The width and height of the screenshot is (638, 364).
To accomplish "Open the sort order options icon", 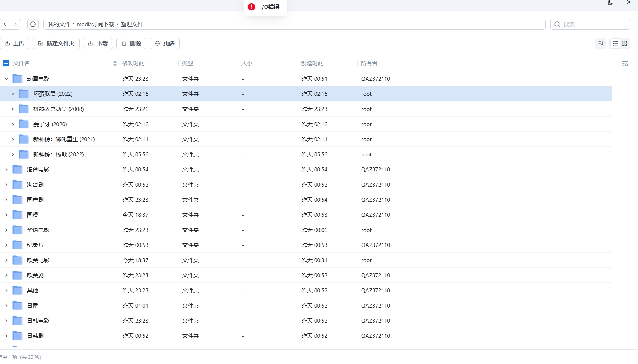I will click(601, 43).
